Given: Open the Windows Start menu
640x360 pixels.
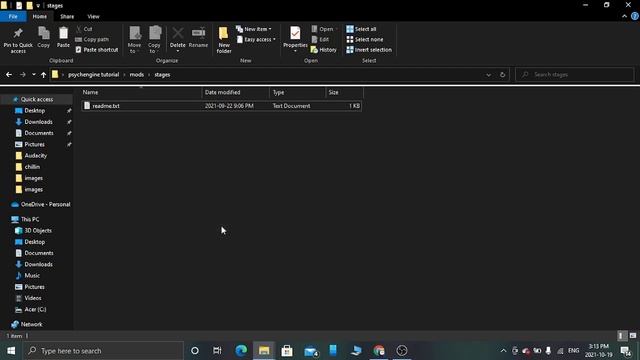Looking at the screenshot, I should click(x=11, y=351).
